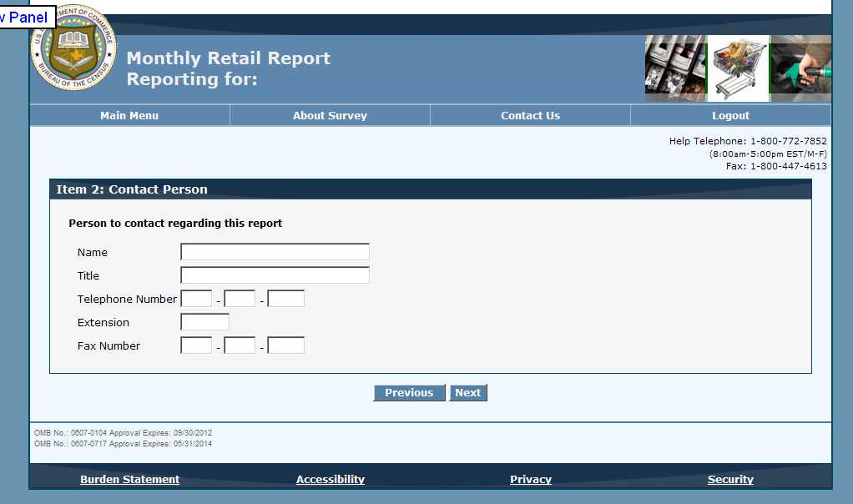Open the Burden Statement link
The height and width of the screenshot is (504, 853).
129,480
